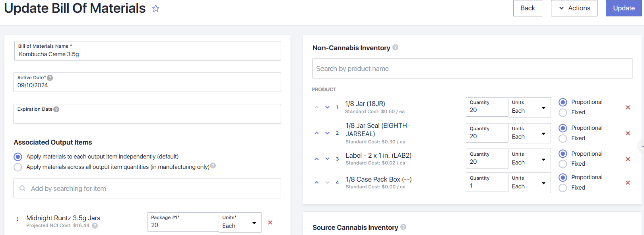
Task: Open help tooltip for Non-Cannabis Inventory
Action: (x=395, y=47)
